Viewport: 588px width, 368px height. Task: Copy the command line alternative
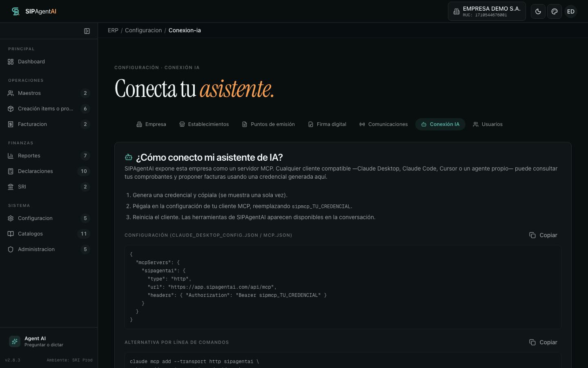coord(543,342)
